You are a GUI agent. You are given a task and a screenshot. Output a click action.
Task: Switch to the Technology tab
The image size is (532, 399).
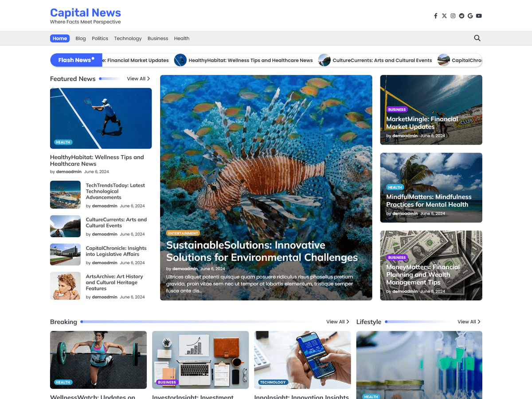128,38
